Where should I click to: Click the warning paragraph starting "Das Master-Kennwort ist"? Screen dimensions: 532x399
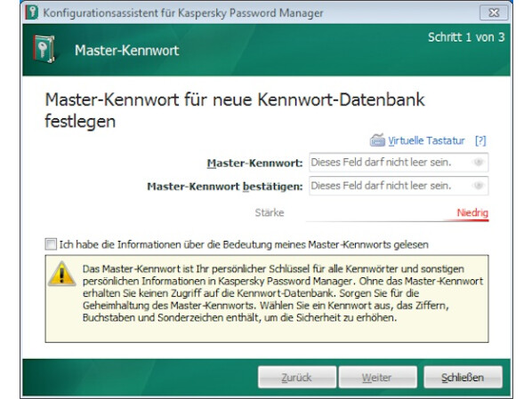point(283,293)
